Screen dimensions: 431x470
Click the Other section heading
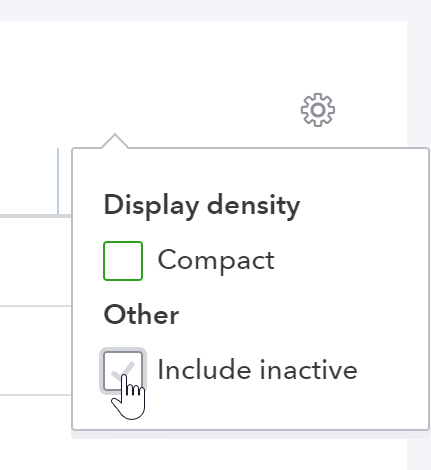[141, 315]
